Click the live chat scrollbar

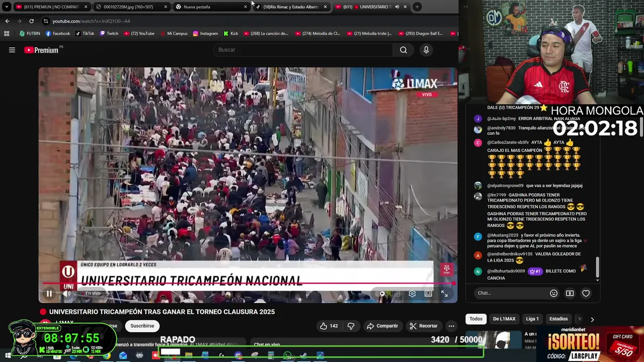(597, 268)
